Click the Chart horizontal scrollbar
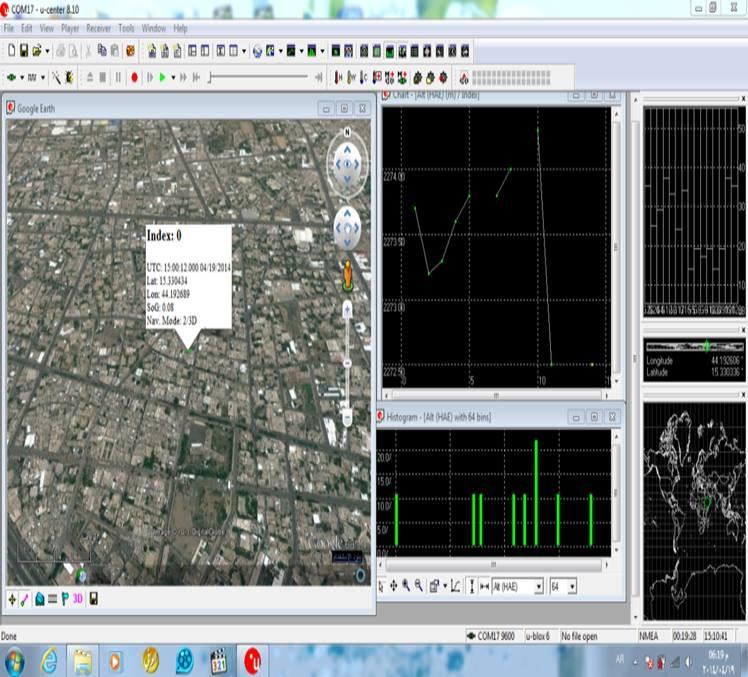748x677 pixels. pos(496,396)
